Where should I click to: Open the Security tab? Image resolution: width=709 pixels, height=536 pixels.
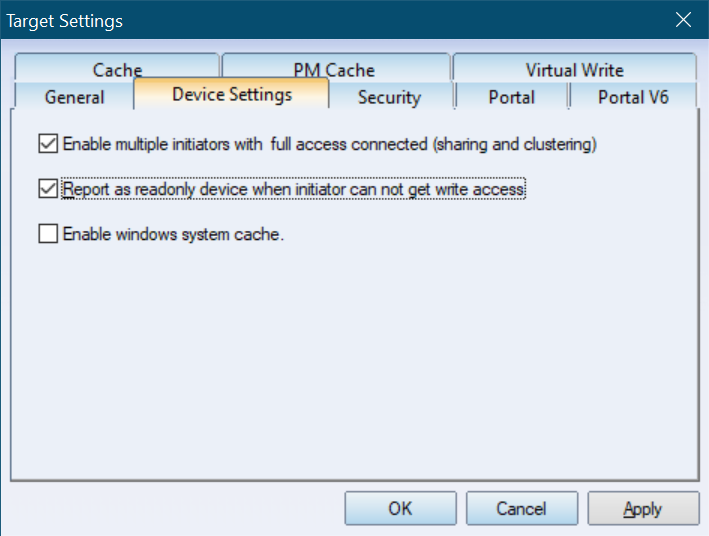click(x=389, y=96)
